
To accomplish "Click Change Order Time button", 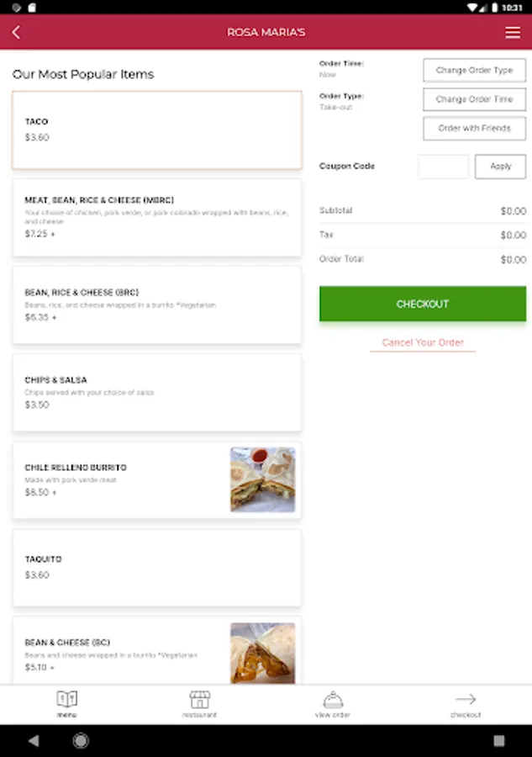I will (474, 99).
